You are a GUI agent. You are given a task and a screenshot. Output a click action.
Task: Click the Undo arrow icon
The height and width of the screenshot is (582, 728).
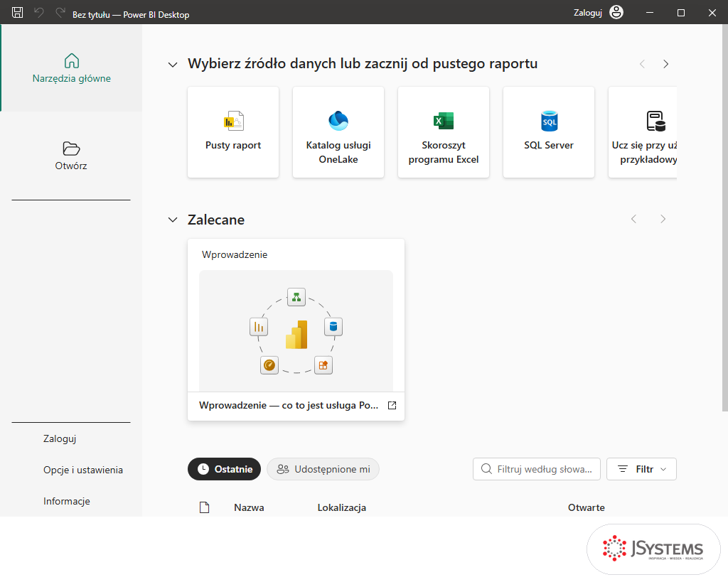(39, 13)
